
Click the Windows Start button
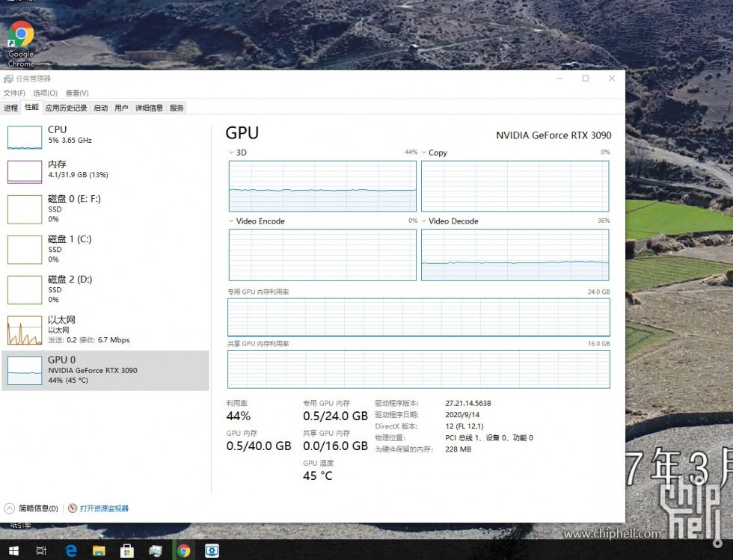click(x=13, y=550)
